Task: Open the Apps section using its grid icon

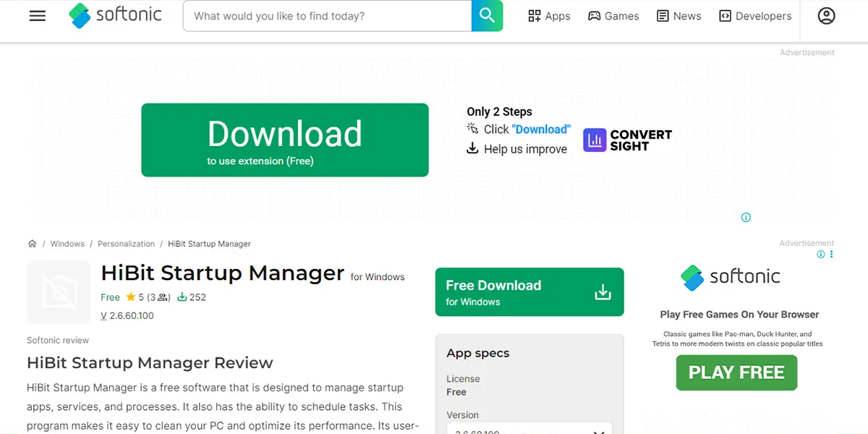Action: click(533, 15)
